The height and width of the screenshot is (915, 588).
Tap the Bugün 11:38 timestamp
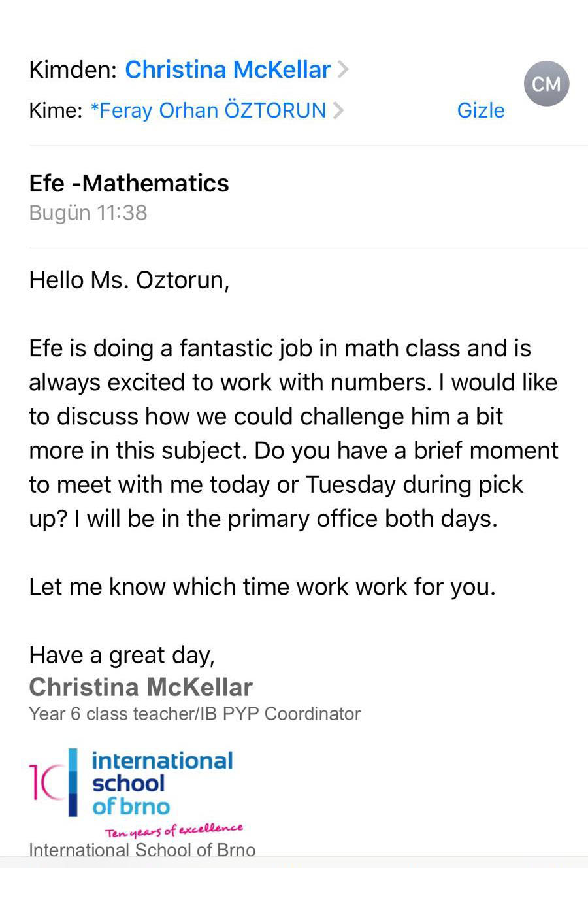pos(88,212)
